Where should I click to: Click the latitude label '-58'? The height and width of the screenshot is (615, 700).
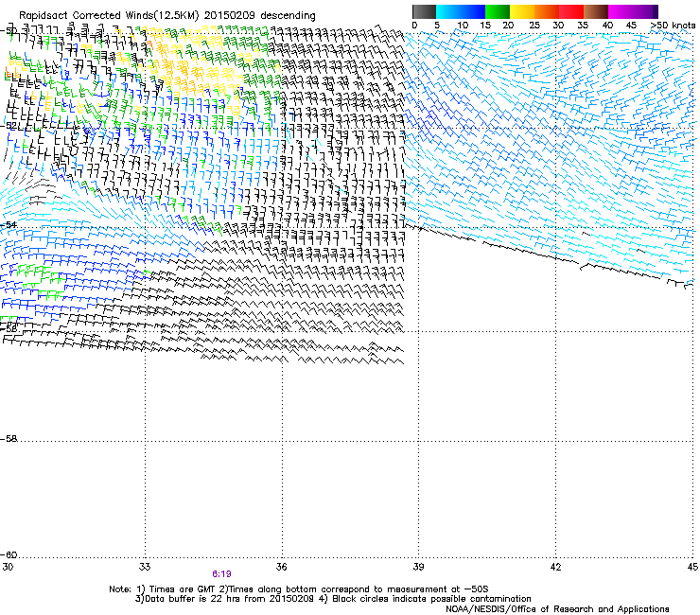pos(9,439)
